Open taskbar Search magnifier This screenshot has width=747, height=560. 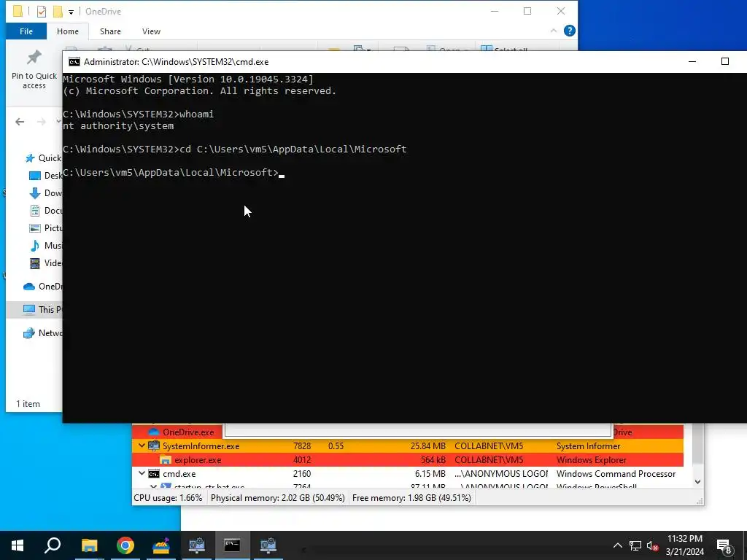coord(53,545)
